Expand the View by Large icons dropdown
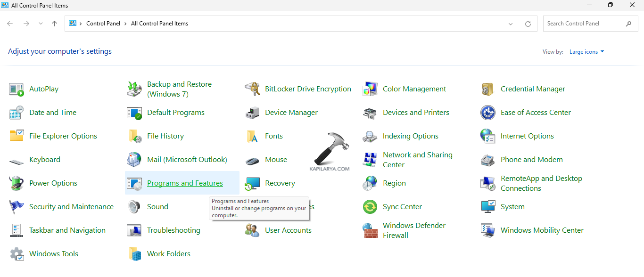Image resolution: width=644 pixels, height=277 pixels. [x=586, y=52]
